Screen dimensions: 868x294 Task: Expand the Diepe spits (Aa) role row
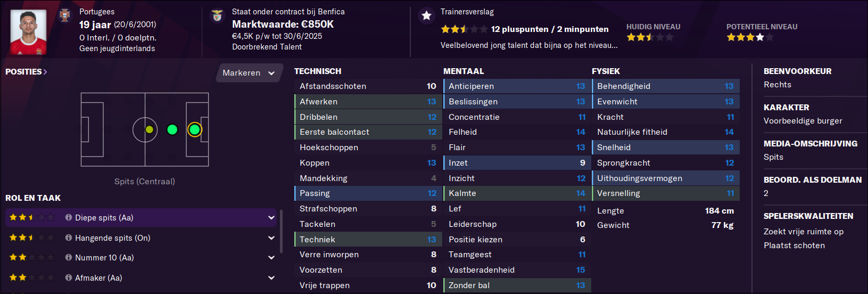pos(141,217)
